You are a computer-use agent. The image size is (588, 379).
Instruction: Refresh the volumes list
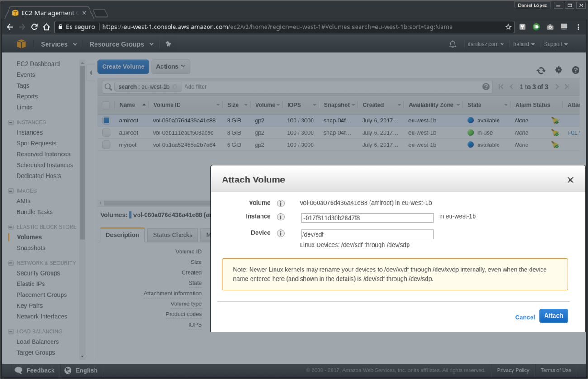541,70
